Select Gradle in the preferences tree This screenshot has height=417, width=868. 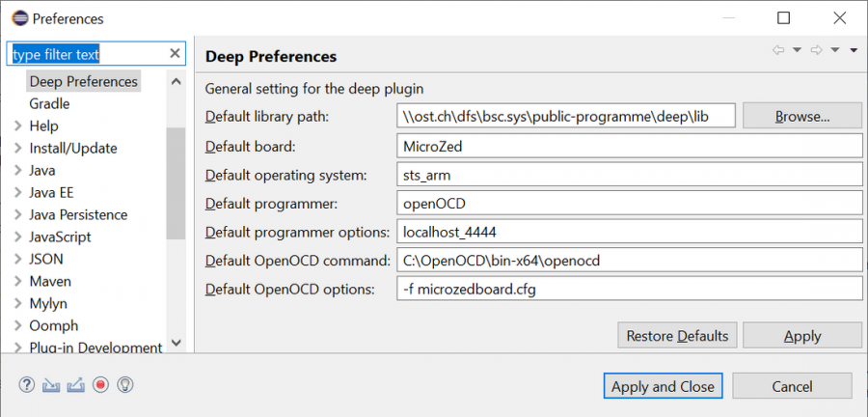click(x=49, y=104)
